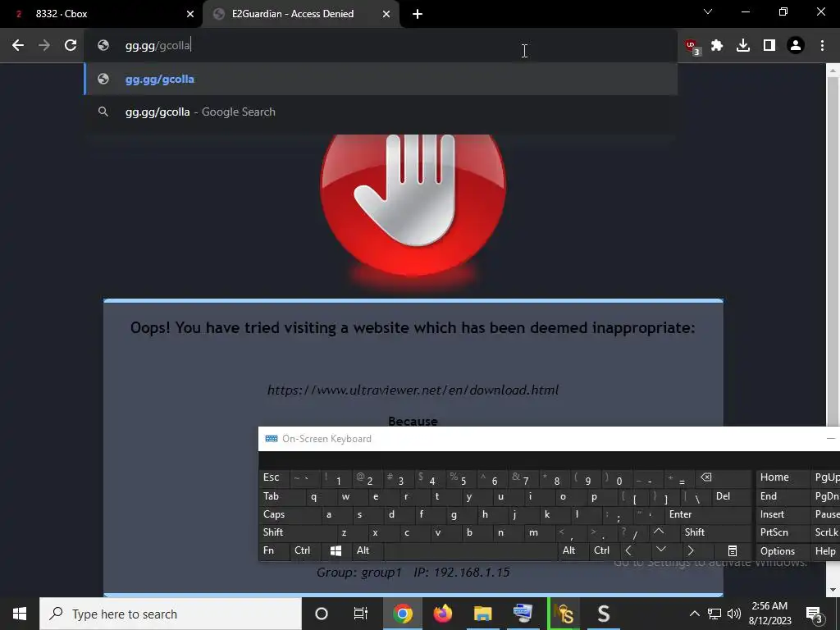Click the up arrow key on On-Screen Keyboard

click(x=659, y=533)
